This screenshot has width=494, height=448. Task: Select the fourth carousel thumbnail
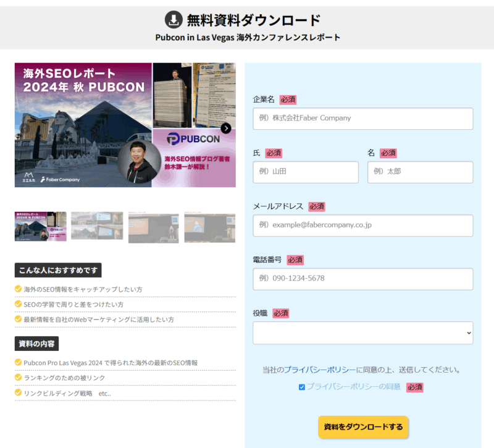210,228
